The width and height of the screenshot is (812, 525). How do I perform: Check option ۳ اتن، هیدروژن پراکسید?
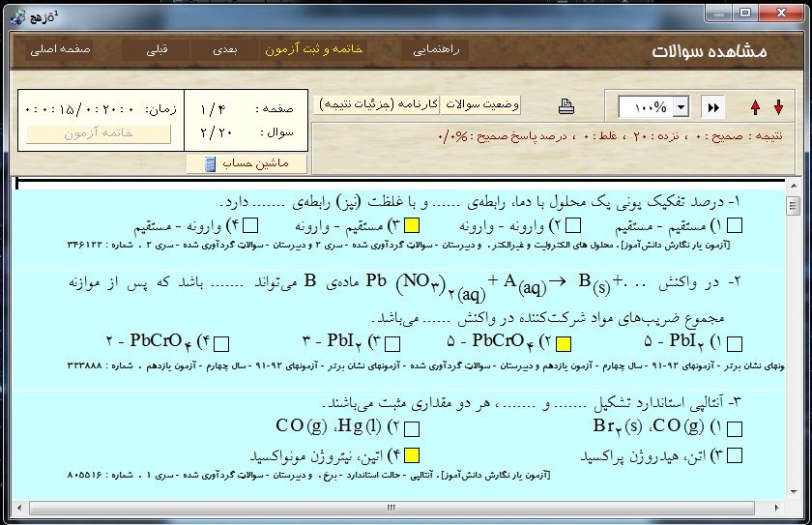click(x=735, y=455)
